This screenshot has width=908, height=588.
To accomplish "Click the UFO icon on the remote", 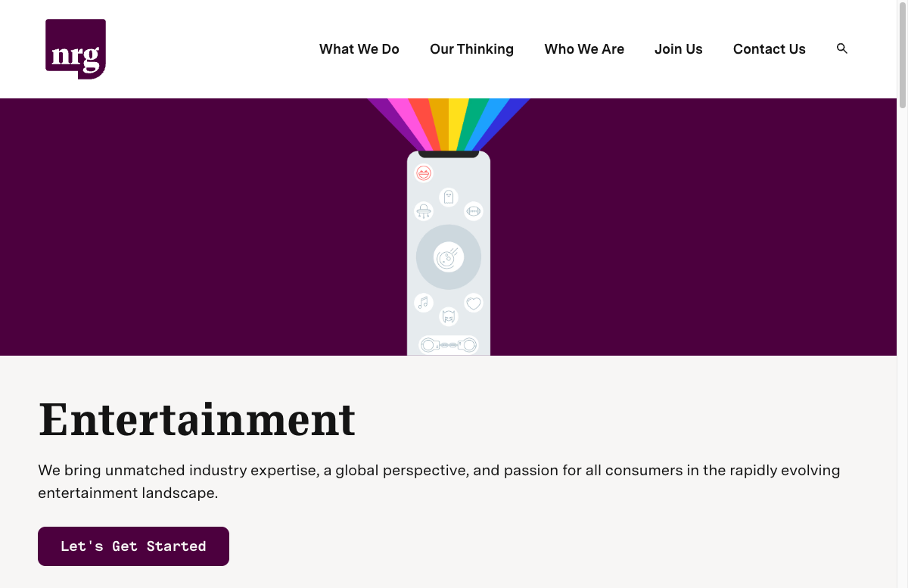I will coord(424,210).
